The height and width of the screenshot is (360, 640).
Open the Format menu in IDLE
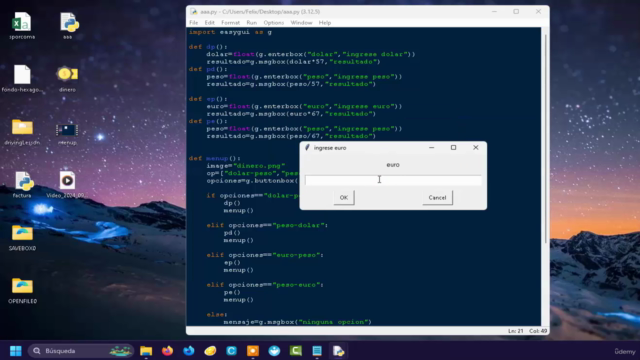point(230,23)
